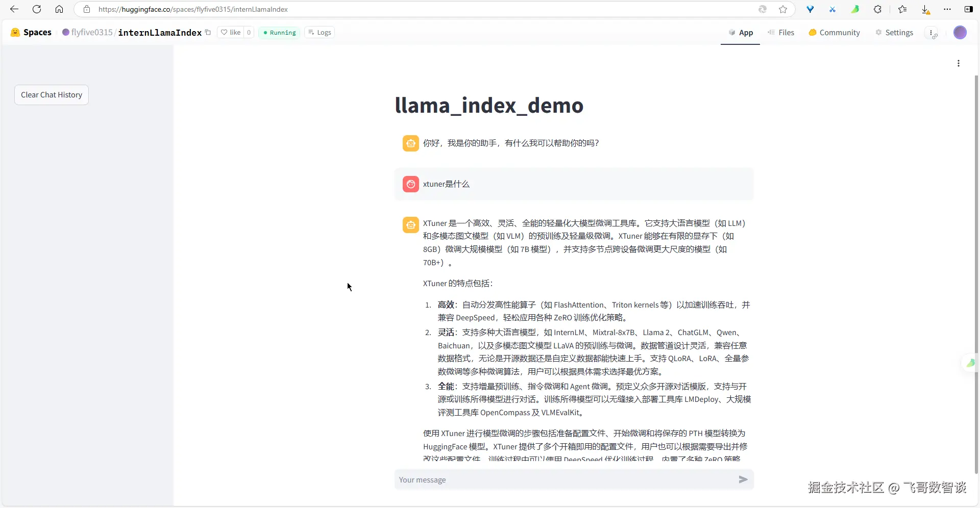Screen dimensions: 980x508
Task: Focus the Your message input box
Action: (564, 479)
